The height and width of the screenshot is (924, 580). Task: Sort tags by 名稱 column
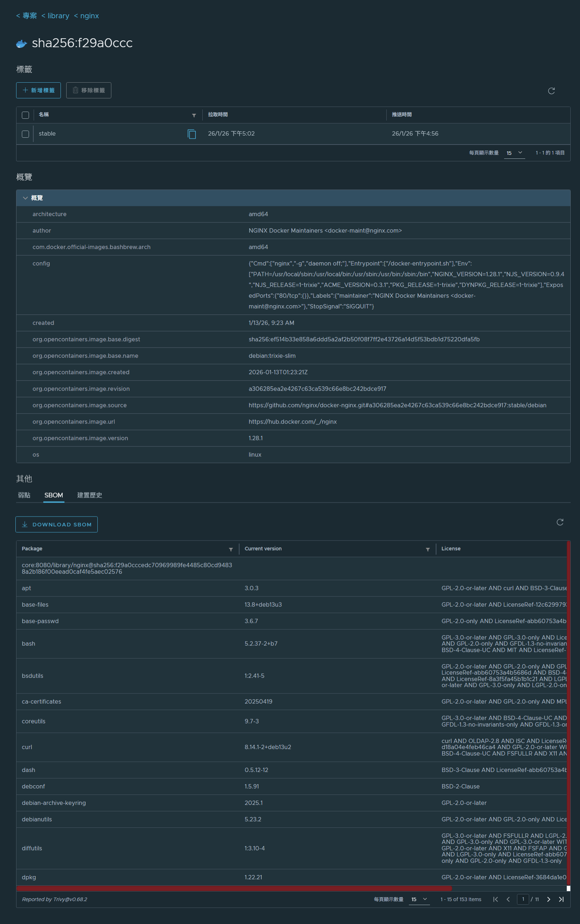pos(44,114)
